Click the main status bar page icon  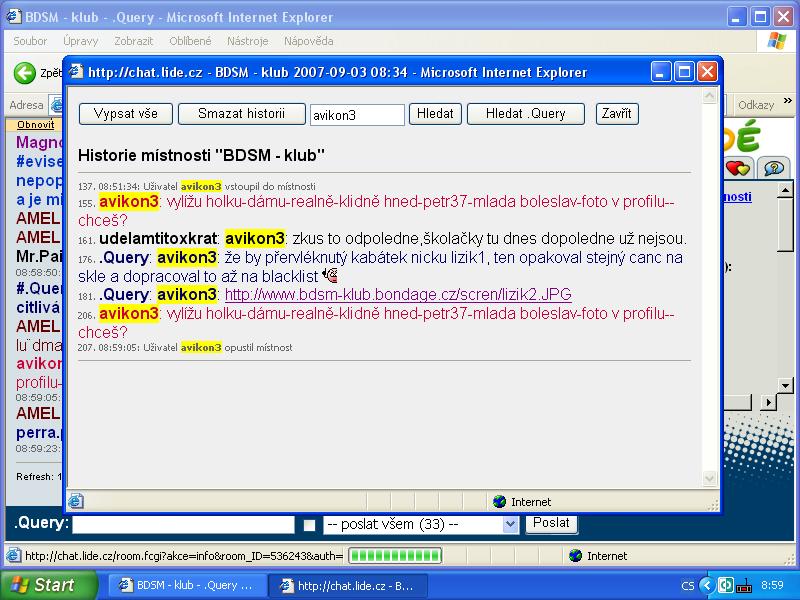[14, 556]
